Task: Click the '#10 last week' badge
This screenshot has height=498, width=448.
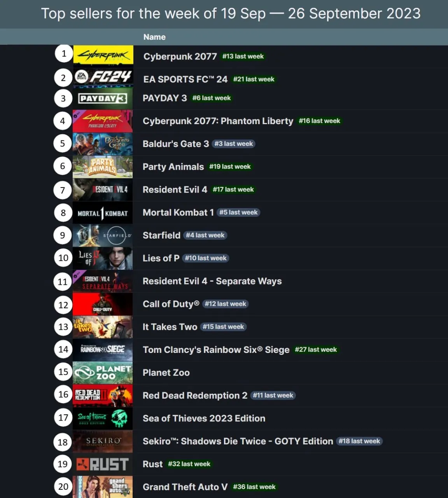Action: point(206,258)
